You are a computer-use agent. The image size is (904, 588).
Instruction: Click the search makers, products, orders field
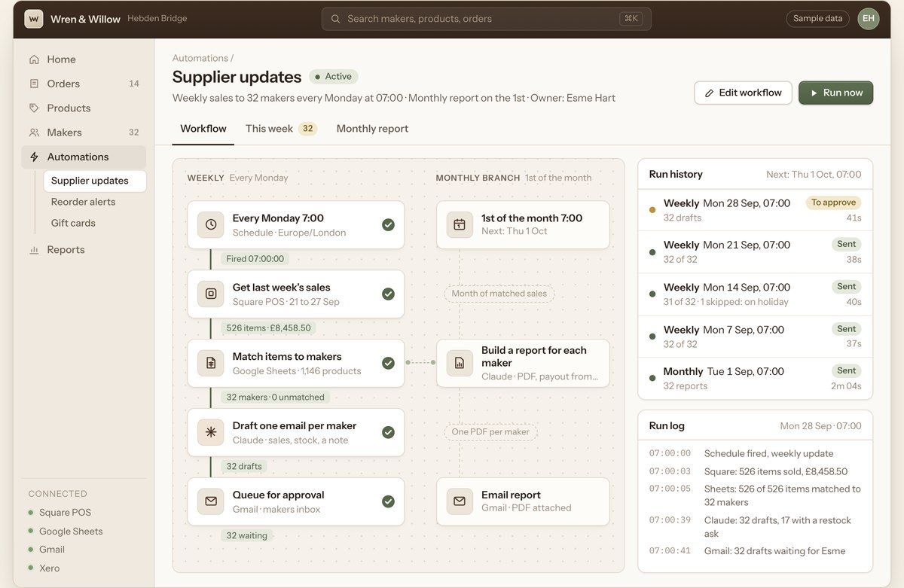coord(487,19)
